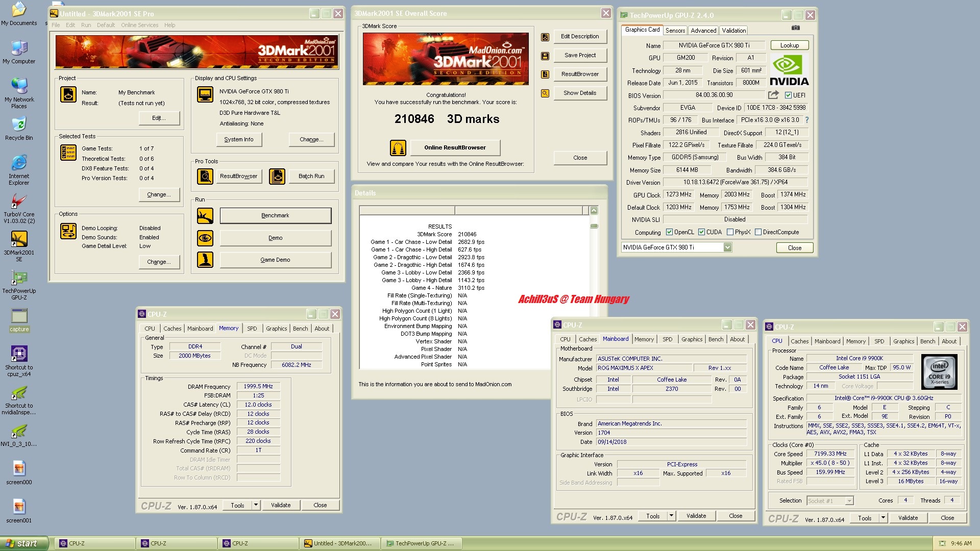
Task: Click the Edit button in Project section
Action: coord(159,118)
